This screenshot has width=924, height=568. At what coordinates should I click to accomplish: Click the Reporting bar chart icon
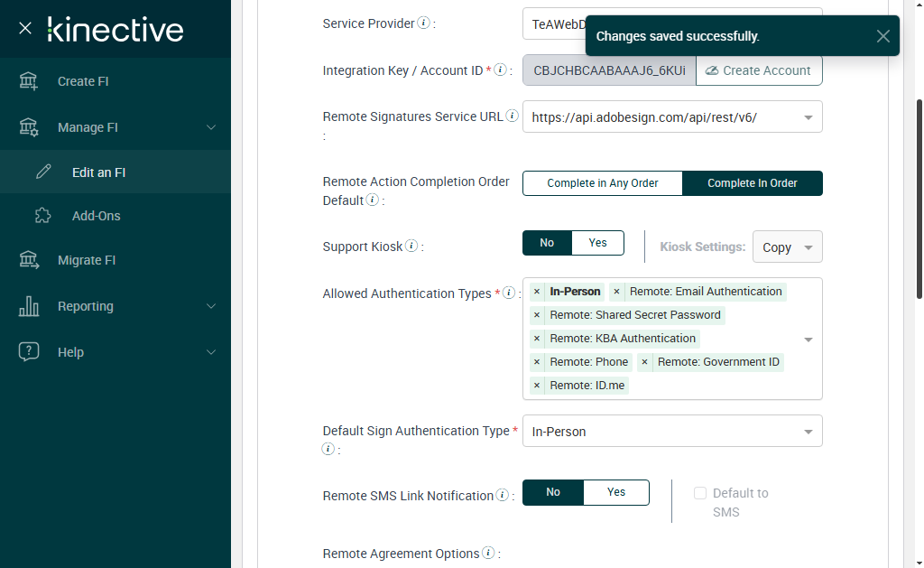(x=29, y=306)
